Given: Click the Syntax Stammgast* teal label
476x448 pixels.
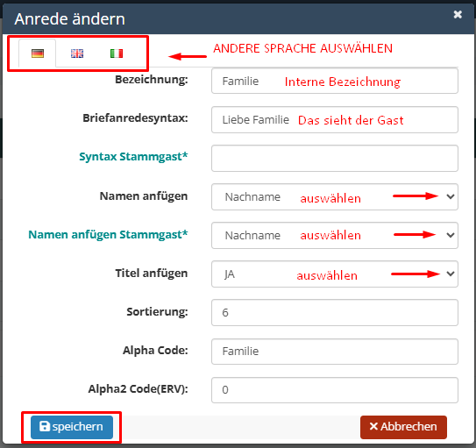Looking at the screenshot, I should coord(133,157).
